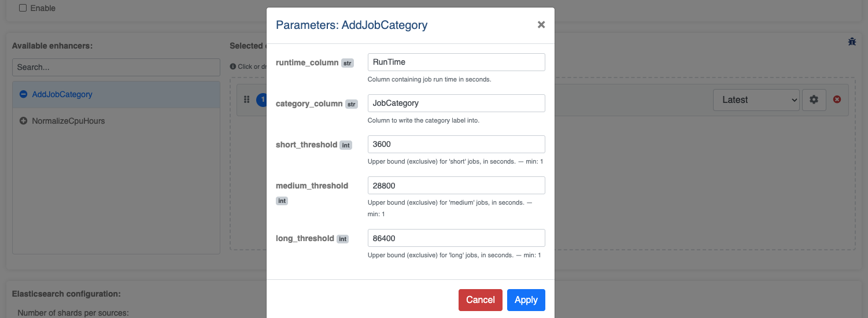Click the drag handle of the selected enhancer
The image size is (868, 318).
(247, 99)
